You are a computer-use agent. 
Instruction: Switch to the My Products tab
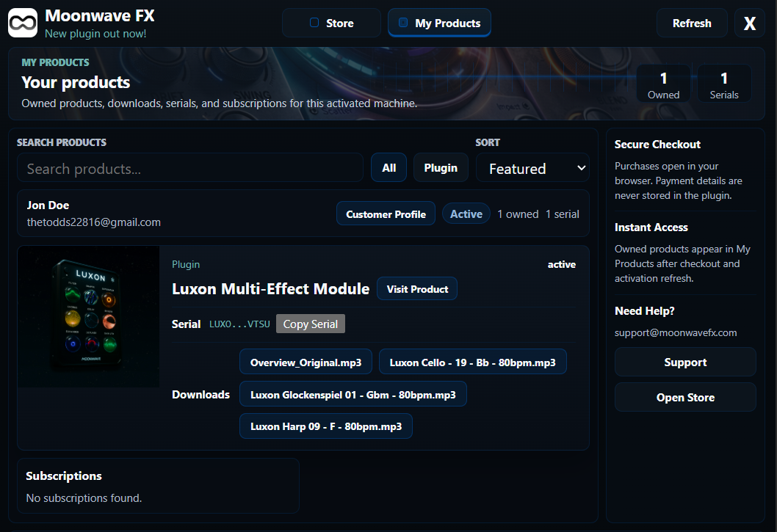point(439,23)
